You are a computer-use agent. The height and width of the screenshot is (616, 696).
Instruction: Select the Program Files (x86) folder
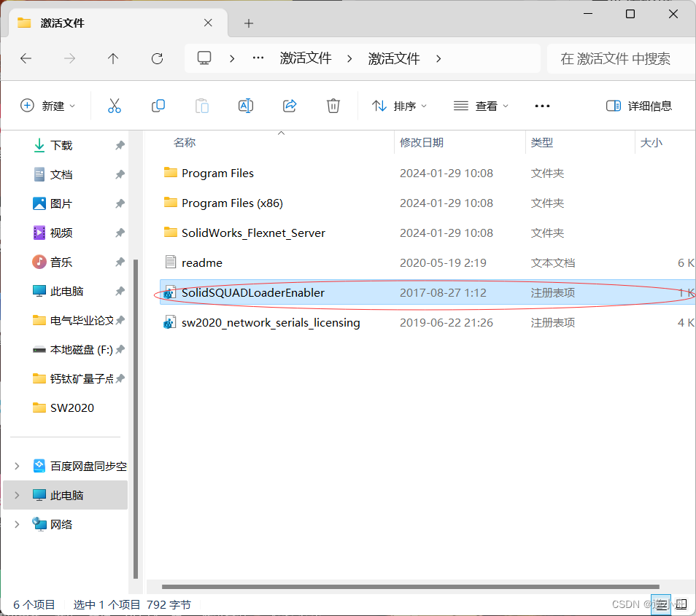pyautogui.click(x=427, y=203)
